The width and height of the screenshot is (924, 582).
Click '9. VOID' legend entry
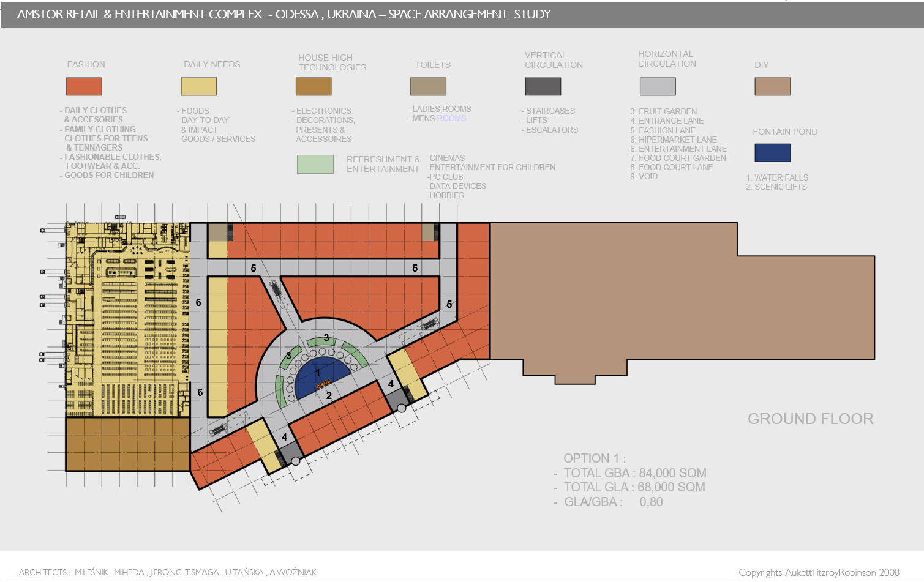pyautogui.click(x=644, y=176)
